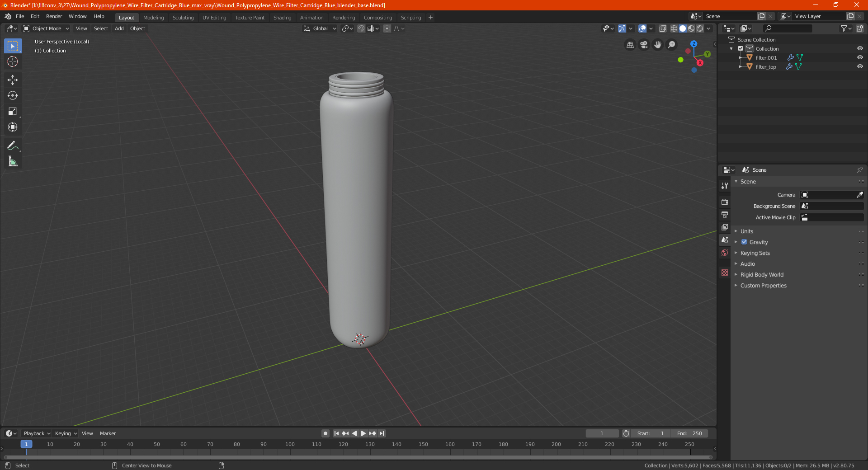Open the UV Editing workspace tab

click(214, 18)
